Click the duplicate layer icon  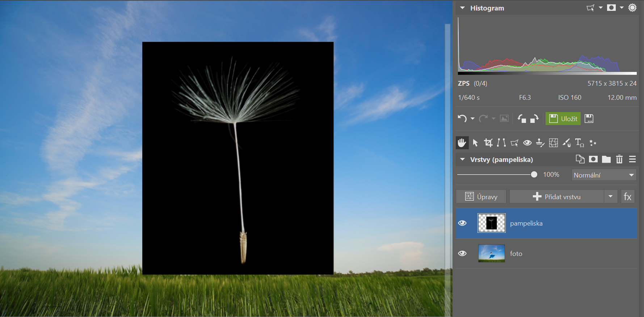click(580, 159)
